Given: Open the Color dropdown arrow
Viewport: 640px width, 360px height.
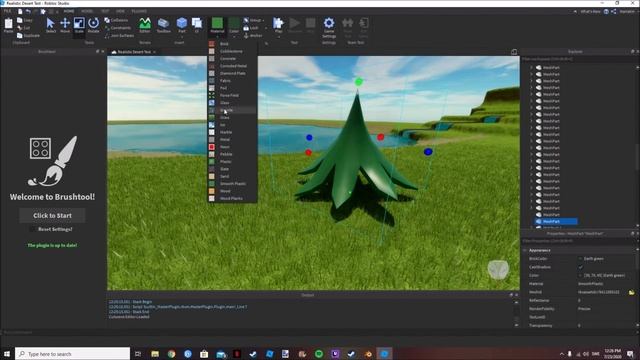Looking at the screenshot, I should tap(234, 36).
